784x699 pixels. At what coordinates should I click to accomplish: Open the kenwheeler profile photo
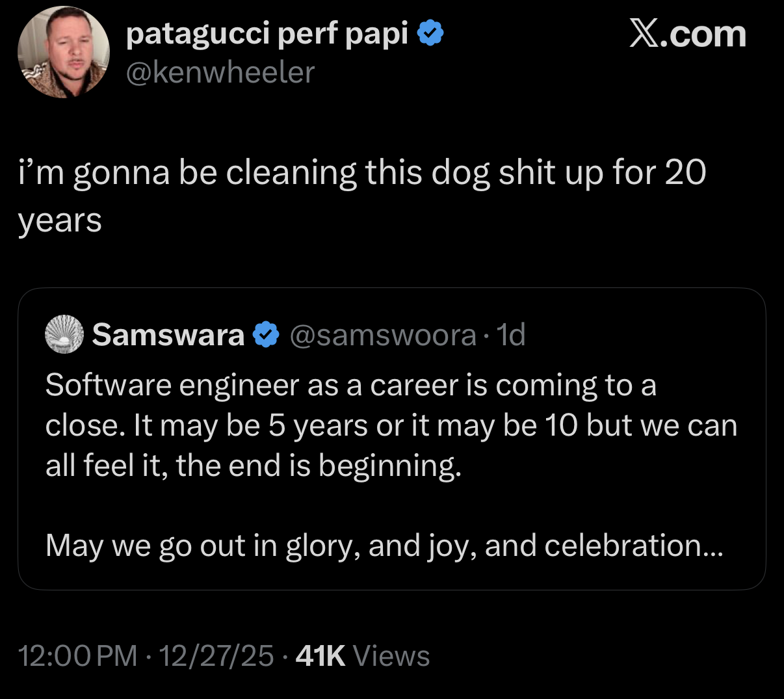click(63, 52)
